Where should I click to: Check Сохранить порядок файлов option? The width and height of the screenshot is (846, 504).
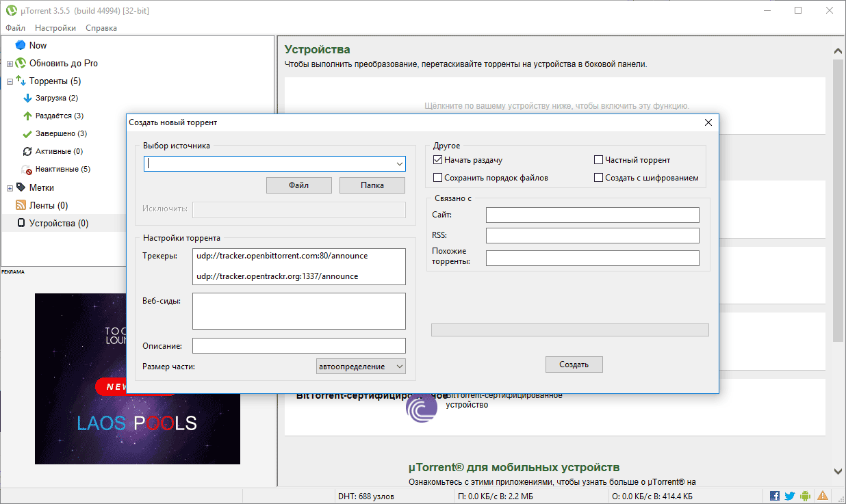click(437, 177)
